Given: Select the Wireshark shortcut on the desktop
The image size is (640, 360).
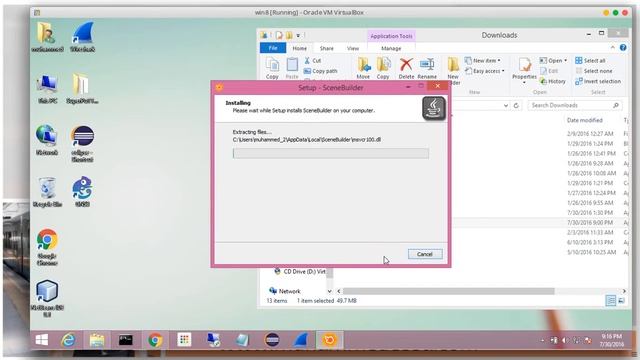Looking at the screenshot, I should point(82,38).
